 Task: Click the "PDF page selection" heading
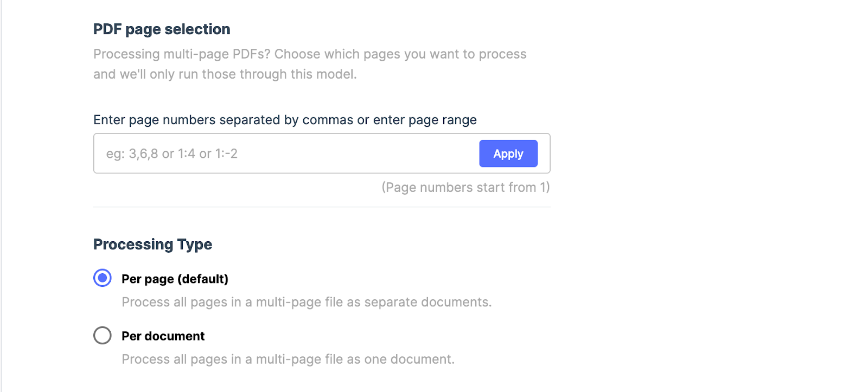[x=162, y=29]
